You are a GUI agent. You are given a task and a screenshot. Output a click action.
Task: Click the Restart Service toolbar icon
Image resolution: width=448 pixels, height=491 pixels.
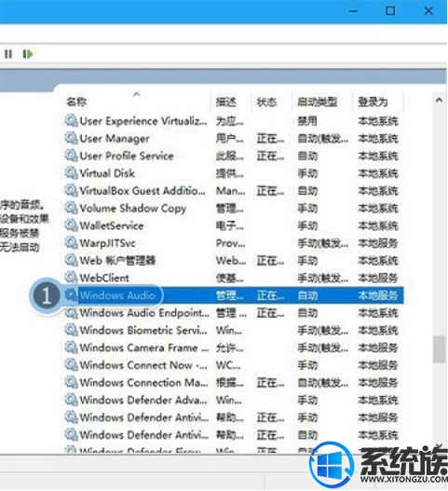coord(28,54)
